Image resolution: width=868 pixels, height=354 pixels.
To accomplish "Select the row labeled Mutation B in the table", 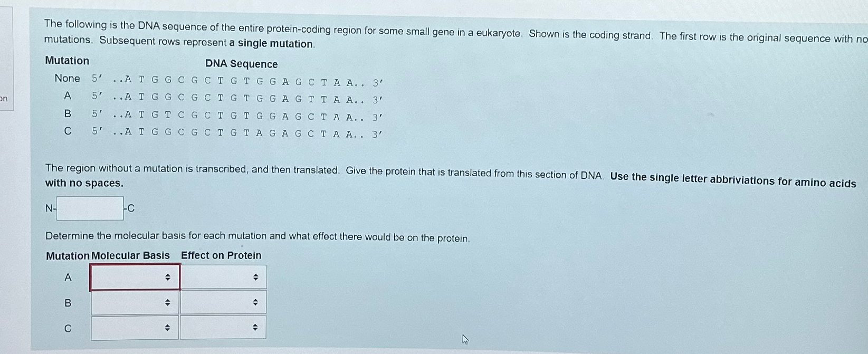I will pos(68,302).
